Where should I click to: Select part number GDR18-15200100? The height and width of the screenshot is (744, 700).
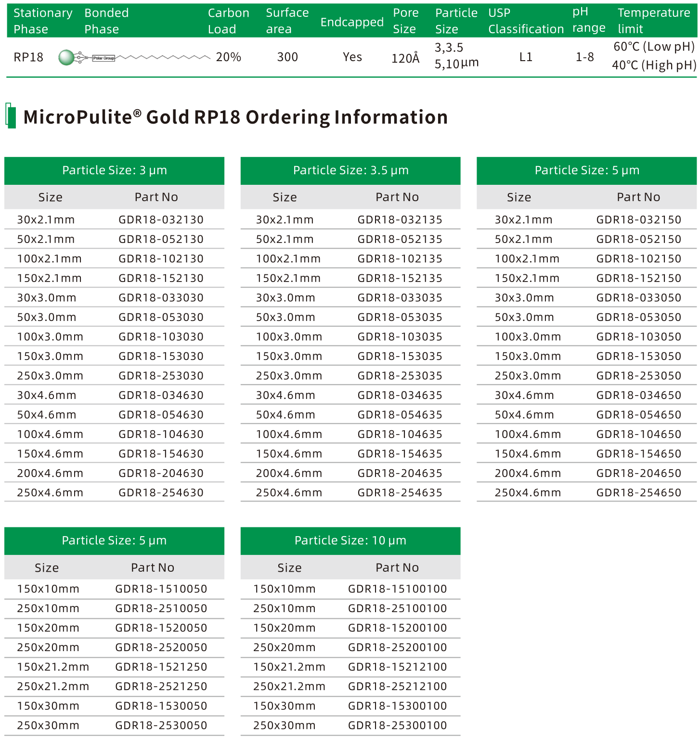click(397, 628)
